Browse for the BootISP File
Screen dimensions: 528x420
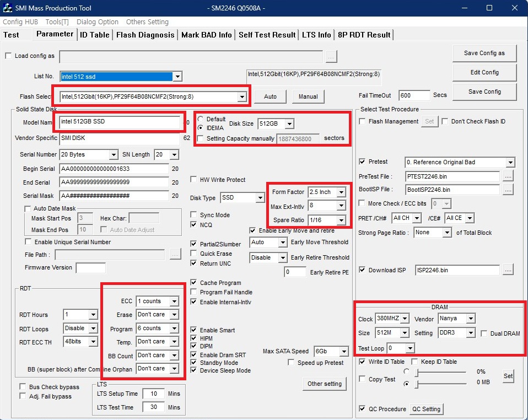(508, 190)
